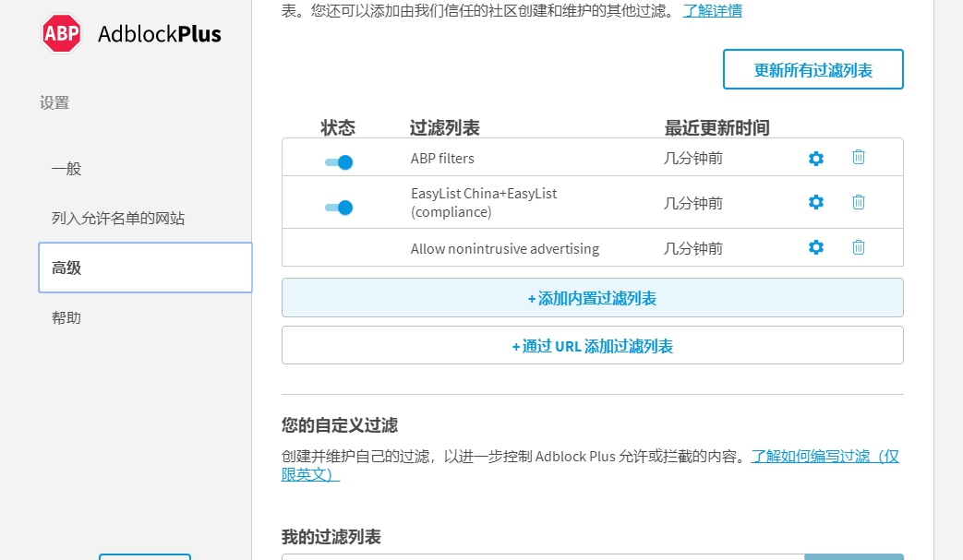This screenshot has height=560, width=963.
Task: Click +添加内置过滤列表 button
Action: click(592, 297)
